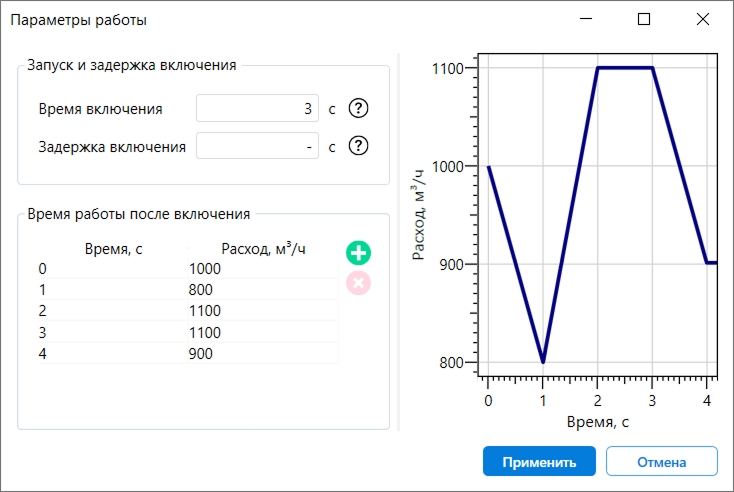Click the chart's Время, с axis title
The height and width of the screenshot is (492, 734).
(x=598, y=422)
